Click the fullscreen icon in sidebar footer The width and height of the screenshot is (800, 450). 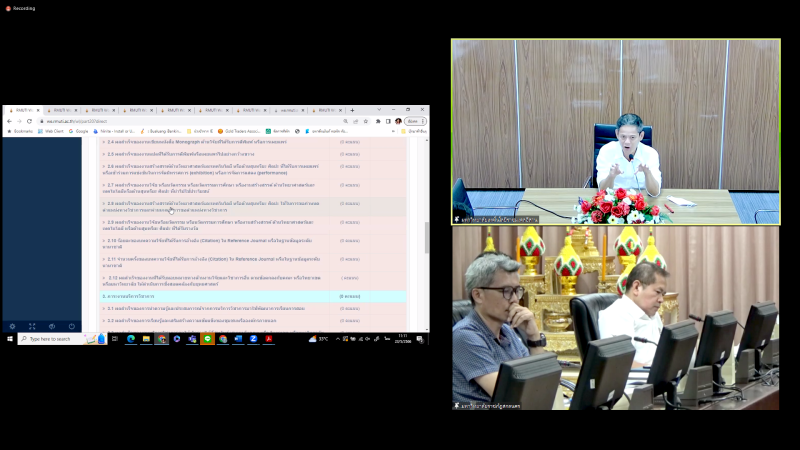[32, 326]
